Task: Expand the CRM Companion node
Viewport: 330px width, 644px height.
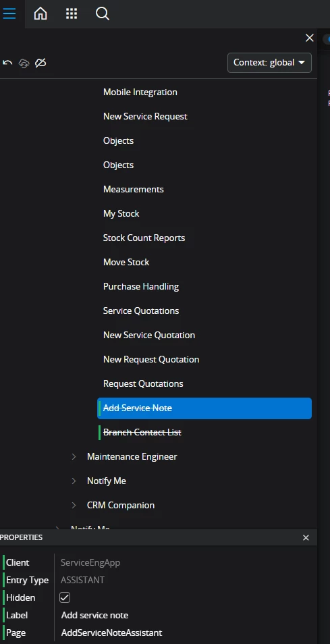Action: point(74,505)
